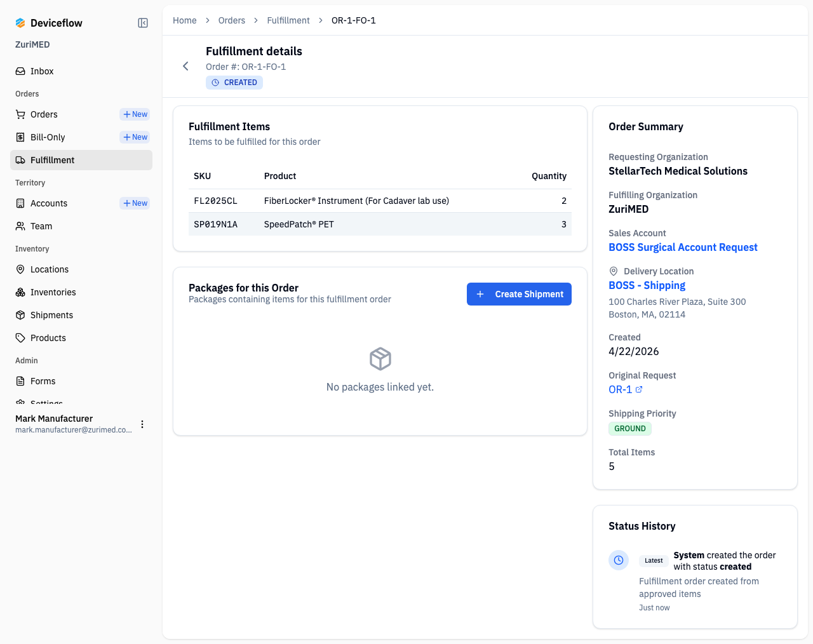The height and width of the screenshot is (644, 813).
Task: Open OR-1 external link icon
Action: click(x=639, y=389)
